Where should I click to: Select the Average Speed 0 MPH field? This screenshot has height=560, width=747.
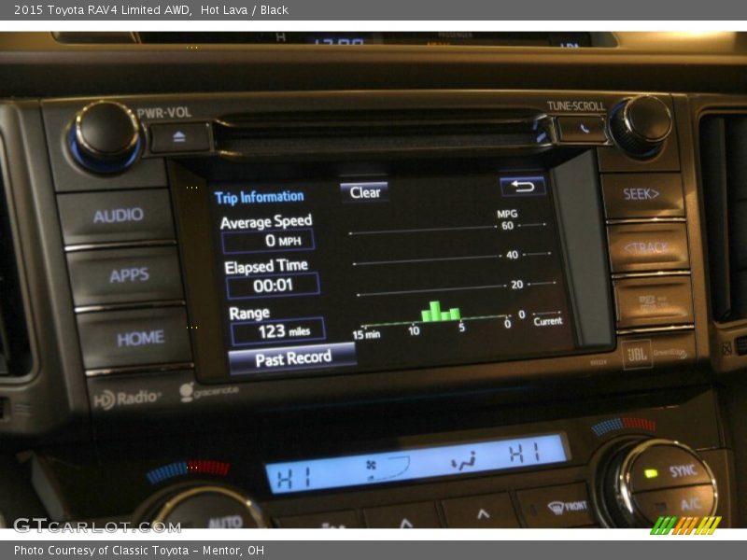(268, 241)
